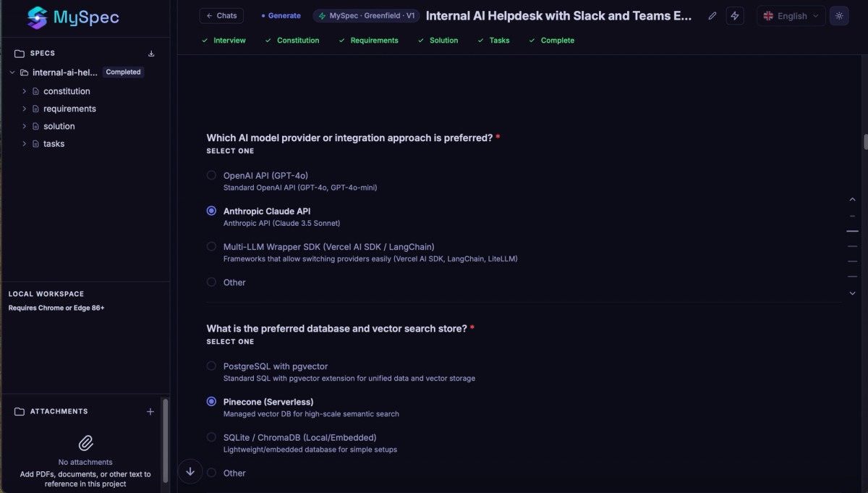Select Pinecone (Serverless) radio option
868x493 pixels.
point(211,401)
